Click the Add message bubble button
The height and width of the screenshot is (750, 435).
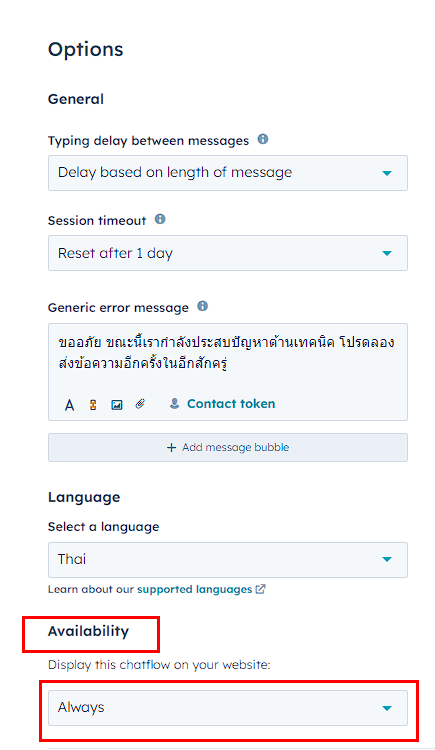click(x=228, y=448)
